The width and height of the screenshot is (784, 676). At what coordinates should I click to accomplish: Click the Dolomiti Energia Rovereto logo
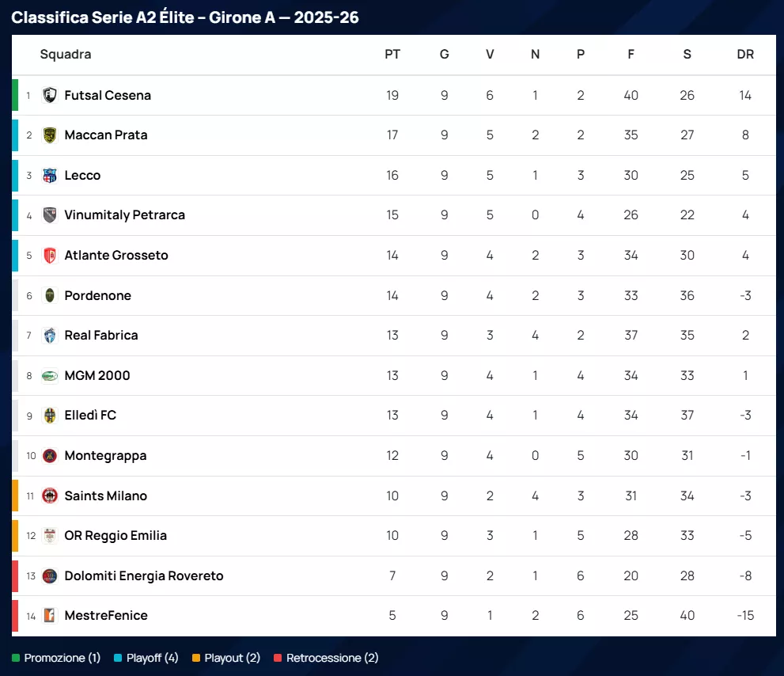coord(50,576)
